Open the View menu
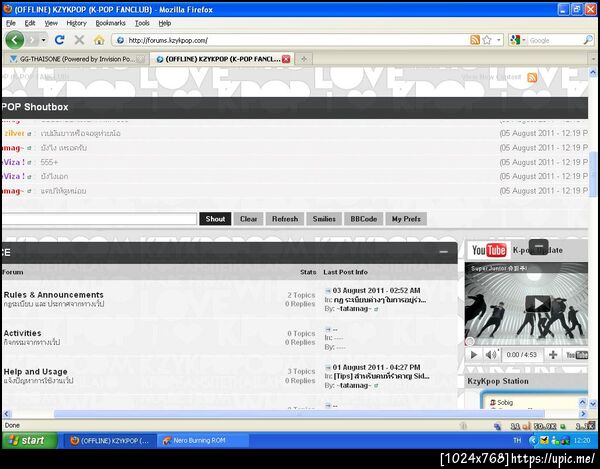 [51, 23]
